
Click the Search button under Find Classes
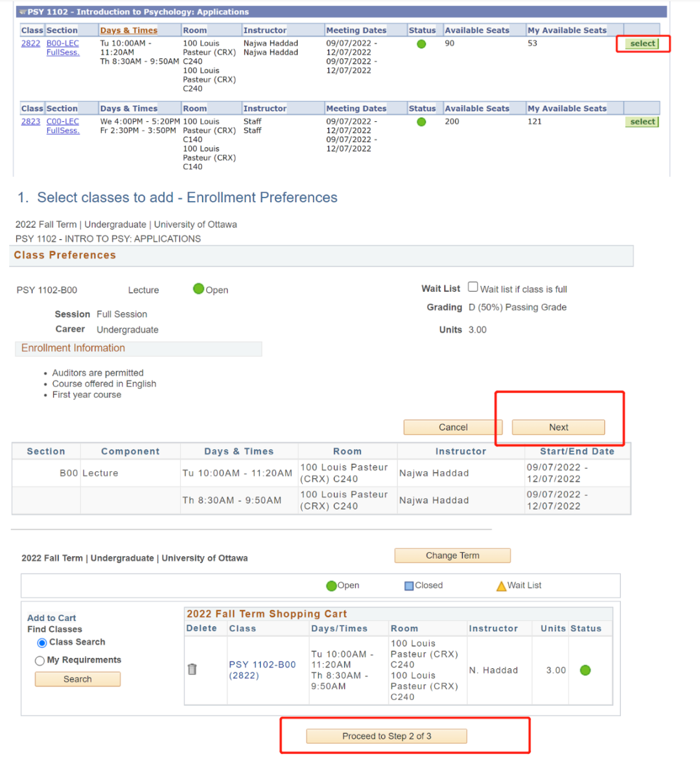[78, 679]
